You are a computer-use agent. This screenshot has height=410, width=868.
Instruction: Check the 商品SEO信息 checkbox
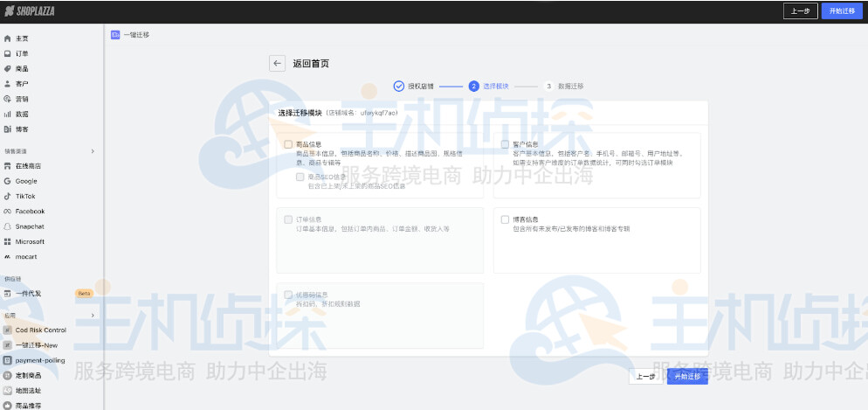click(300, 177)
